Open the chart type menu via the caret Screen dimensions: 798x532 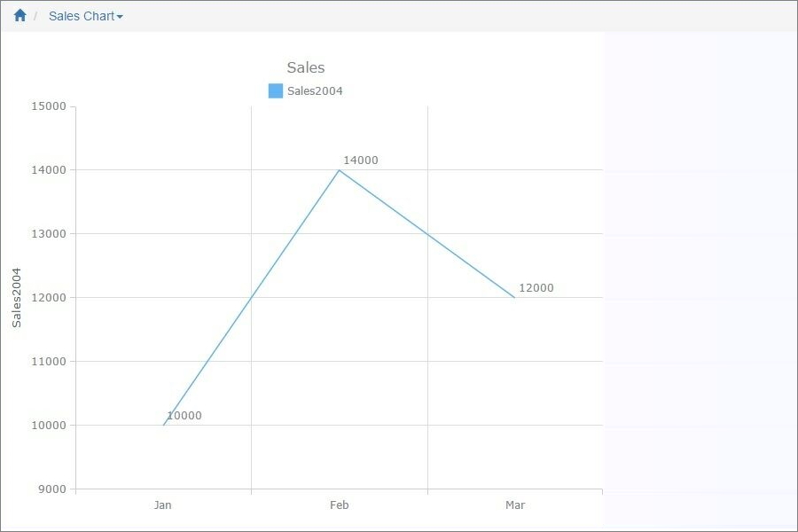119,16
